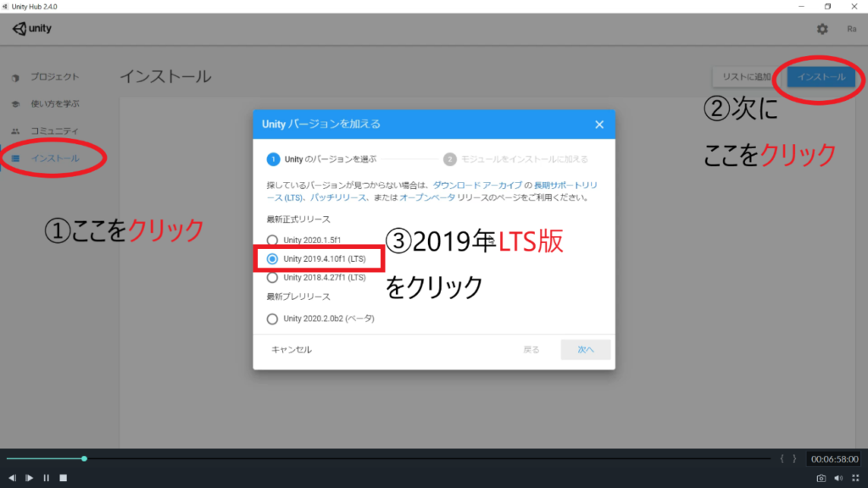This screenshot has width=868, height=488.
Task: Close the Unity バージョンを加える dialog
Action: click(x=599, y=125)
